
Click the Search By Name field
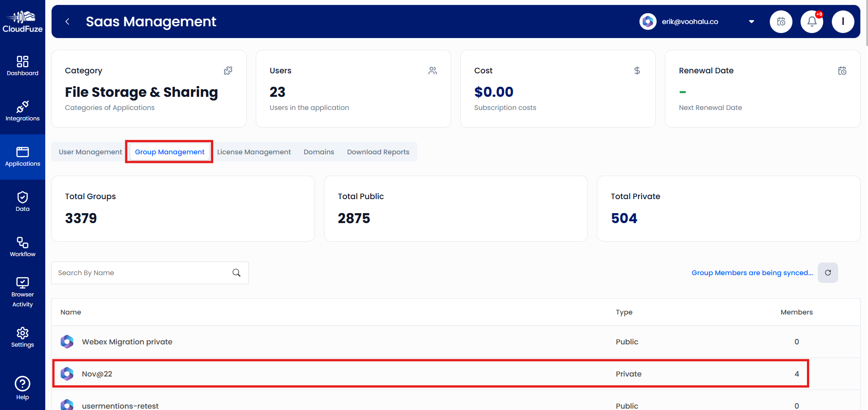pyautogui.click(x=140, y=272)
